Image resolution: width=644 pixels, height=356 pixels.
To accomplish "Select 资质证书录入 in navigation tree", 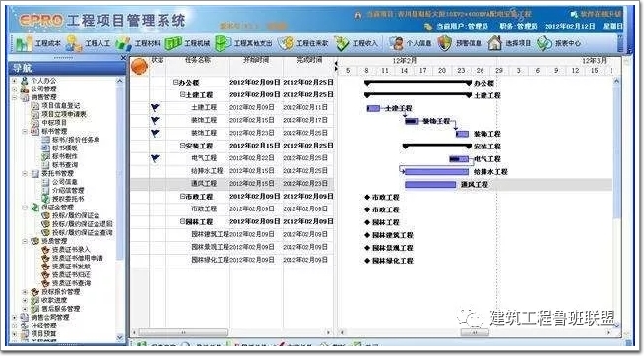I will [70, 250].
